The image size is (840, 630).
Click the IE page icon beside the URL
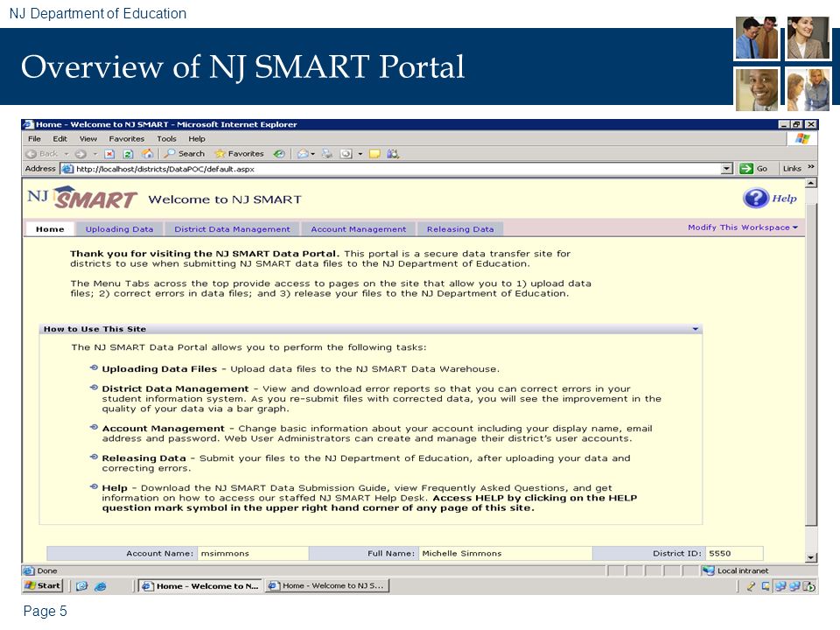coord(67,169)
